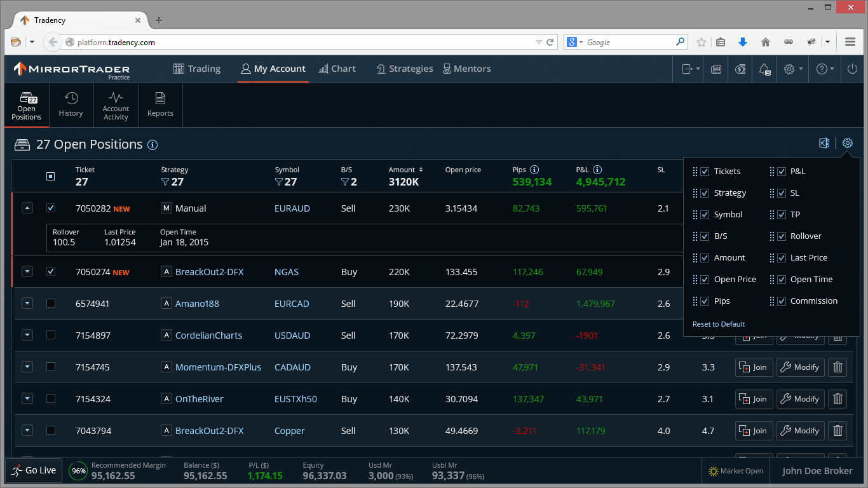Viewport: 868px width, 488px height.
Task: Modify position 7154324
Action: (x=801, y=399)
